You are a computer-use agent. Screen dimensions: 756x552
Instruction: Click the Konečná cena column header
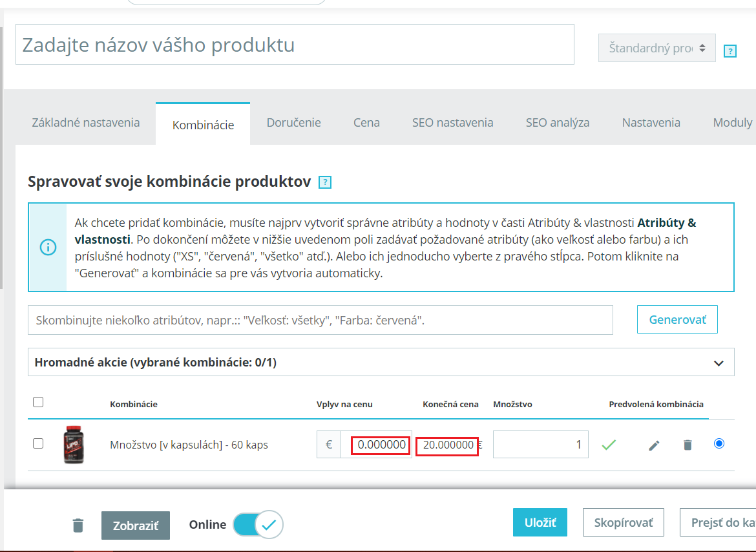click(x=450, y=404)
